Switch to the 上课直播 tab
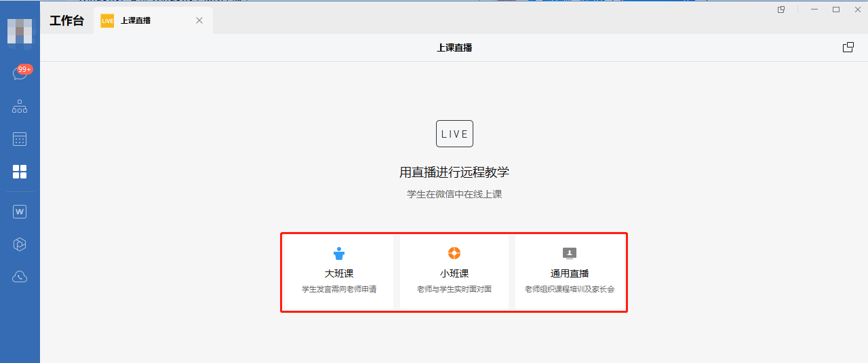868x363 pixels. tap(153, 20)
